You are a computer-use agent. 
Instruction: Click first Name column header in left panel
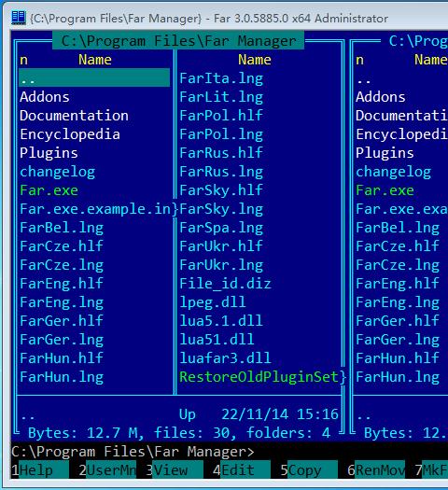click(95, 60)
